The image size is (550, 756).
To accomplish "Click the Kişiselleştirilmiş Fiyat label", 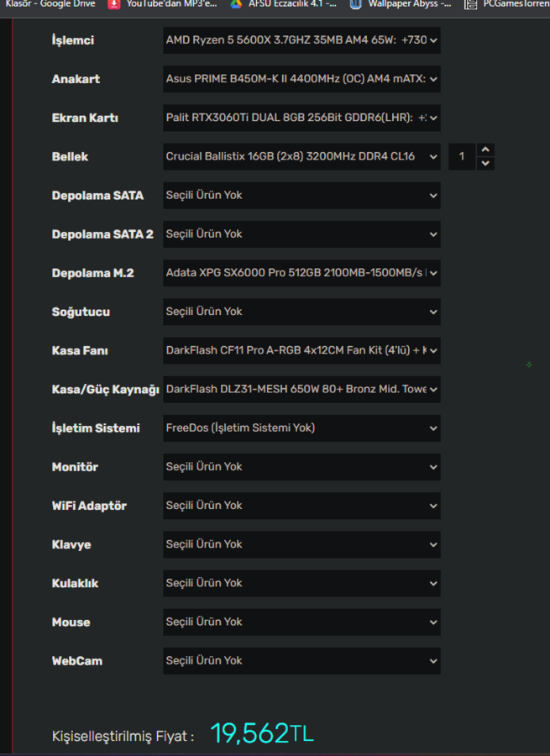I will pyautogui.click(x=123, y=736).
